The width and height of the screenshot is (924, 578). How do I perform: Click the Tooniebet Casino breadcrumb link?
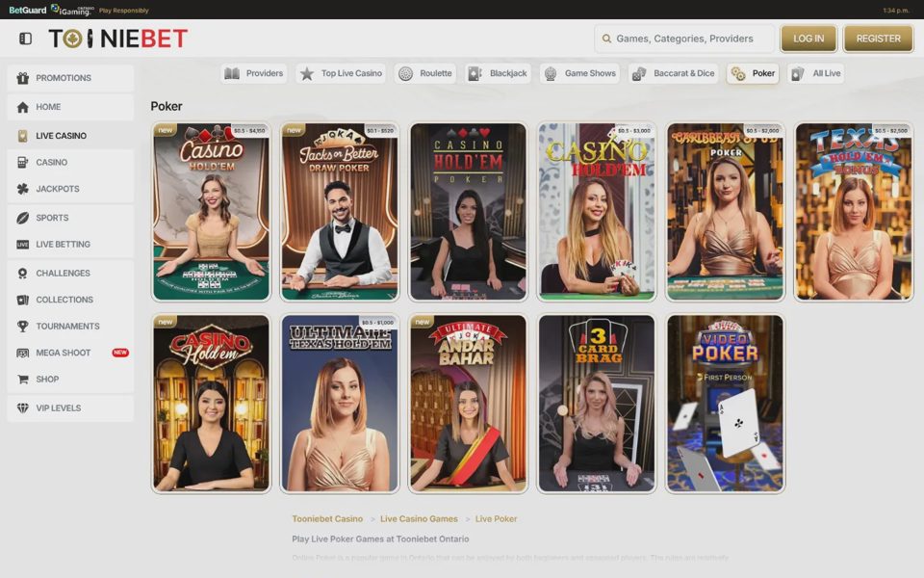[x=327, y=519]
